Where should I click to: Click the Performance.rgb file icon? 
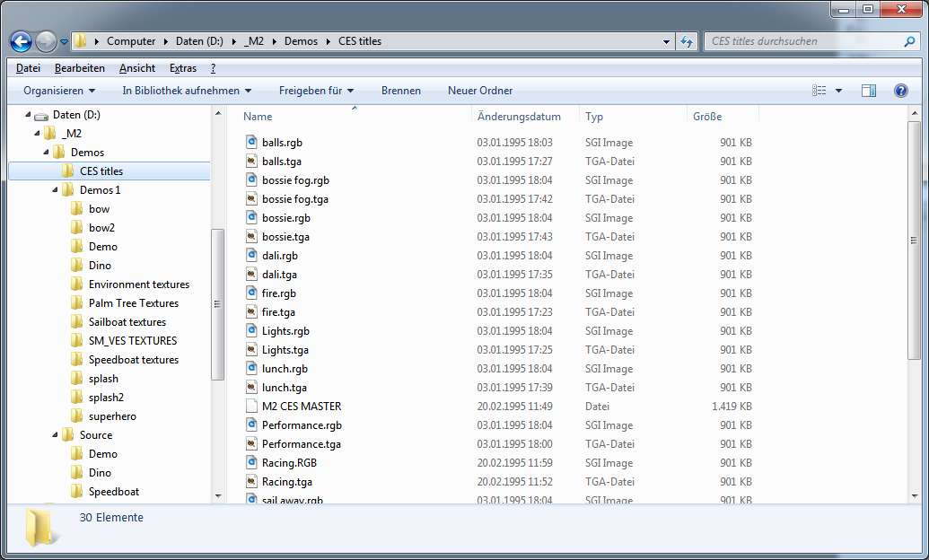coord(252,424)
